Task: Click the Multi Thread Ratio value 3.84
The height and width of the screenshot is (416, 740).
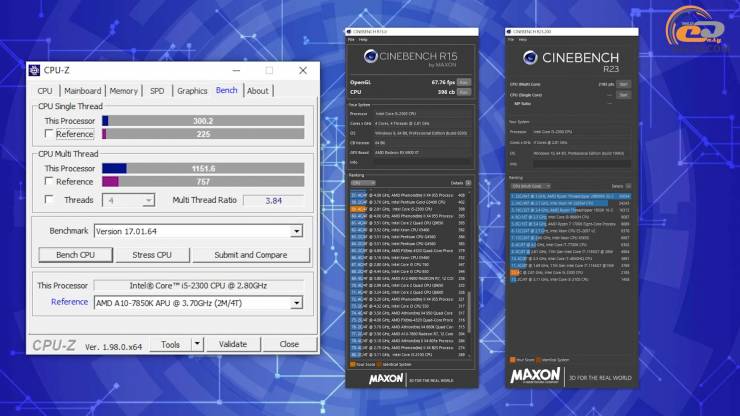Action: tap(274, 201)
